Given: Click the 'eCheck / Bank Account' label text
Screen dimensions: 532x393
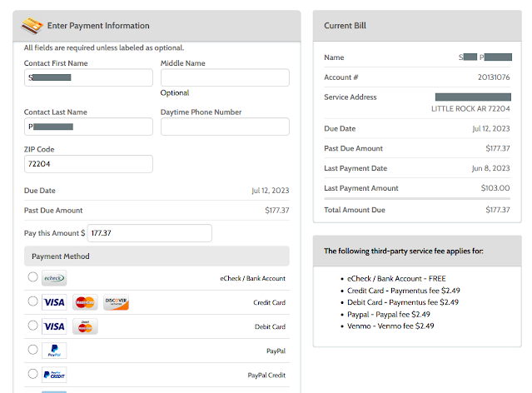Looking at the screenshot, I should (x=253, y=278).
